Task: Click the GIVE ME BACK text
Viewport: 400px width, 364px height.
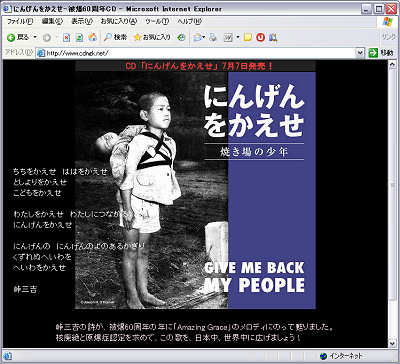Action: [254, 268]
